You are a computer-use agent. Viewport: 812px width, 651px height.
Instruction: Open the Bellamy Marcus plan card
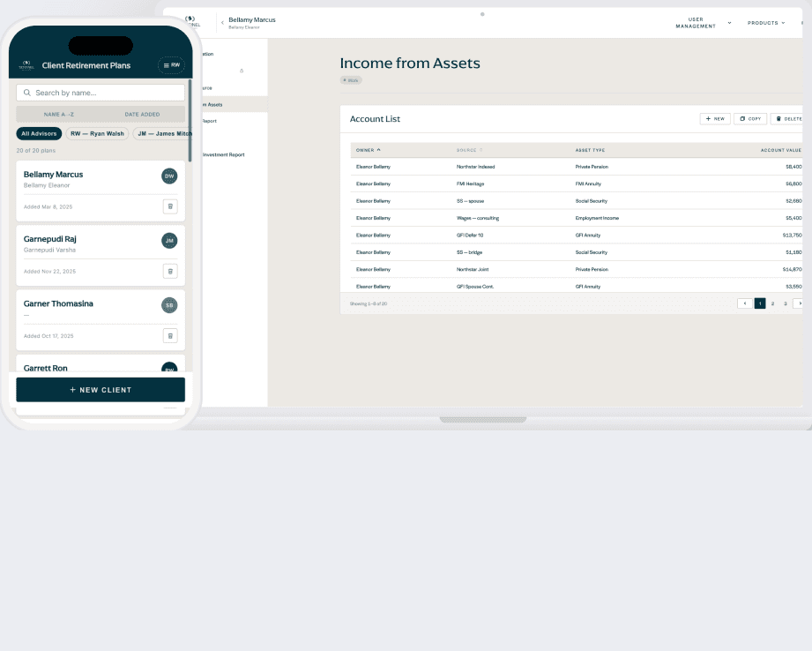click(x=101, y=191)
